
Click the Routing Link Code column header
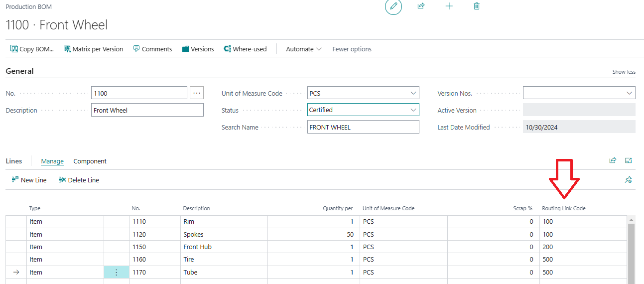coord(564,208)
